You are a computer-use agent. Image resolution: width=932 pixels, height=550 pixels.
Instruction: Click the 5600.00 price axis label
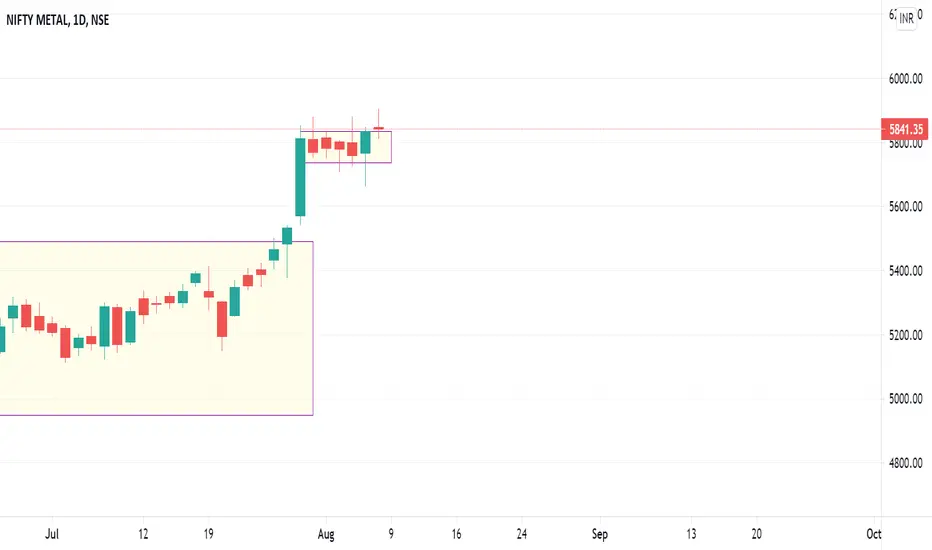click(x=905, y=206)
